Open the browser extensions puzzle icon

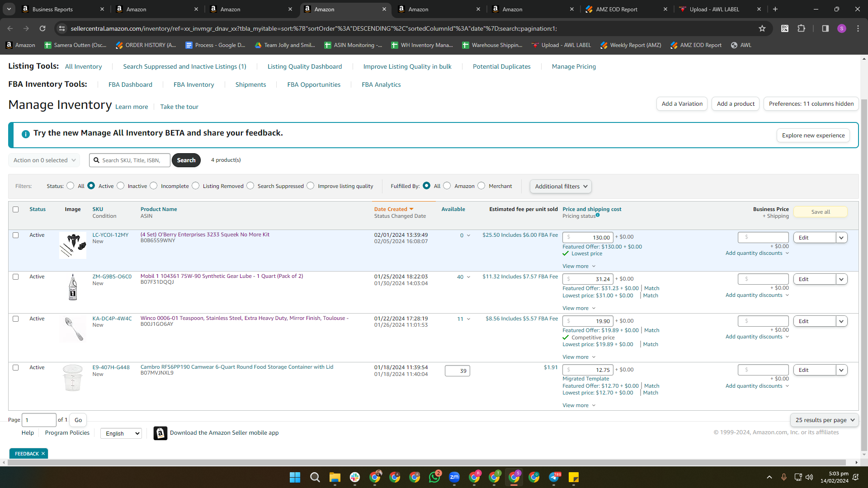tap(801, 28)
